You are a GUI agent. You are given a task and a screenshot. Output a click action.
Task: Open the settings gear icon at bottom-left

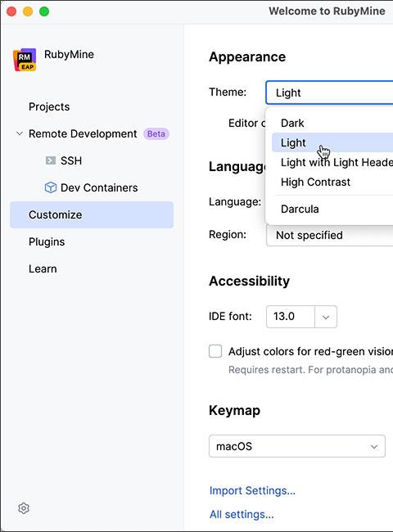pos(24,508)
